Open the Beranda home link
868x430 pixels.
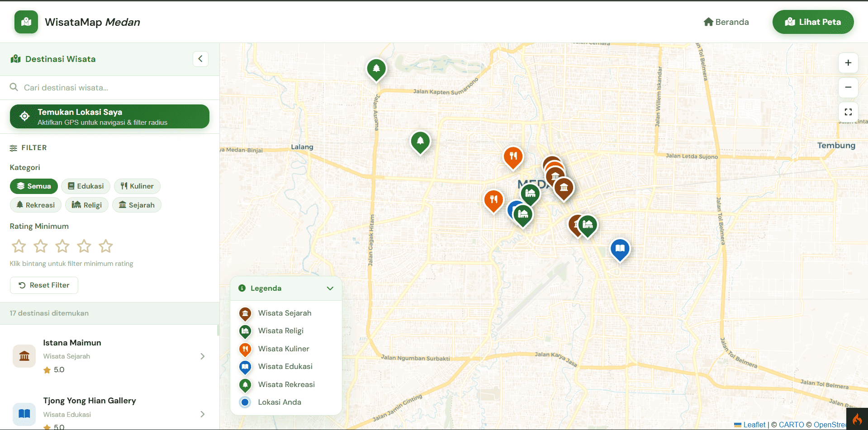tap(726, 22)
